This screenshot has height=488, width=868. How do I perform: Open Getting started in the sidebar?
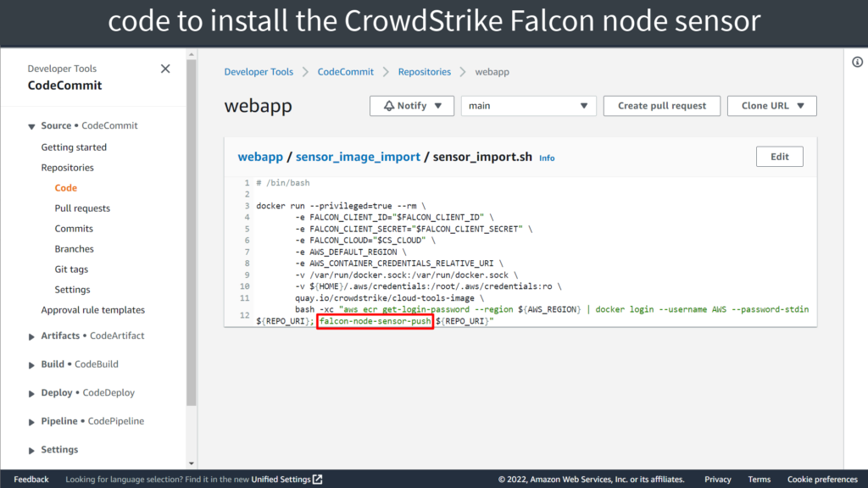[x=74, y=147]
